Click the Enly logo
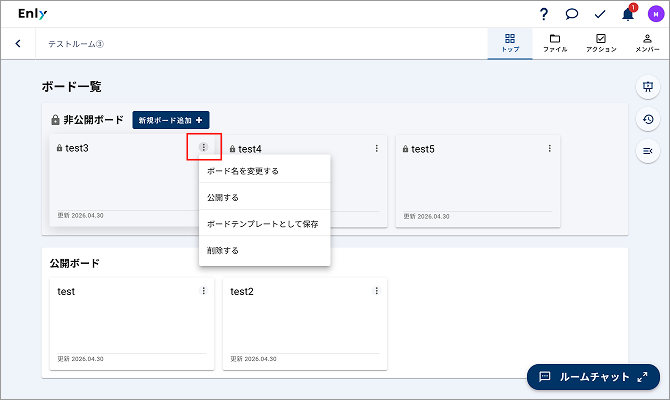Viewport: 670px width, 400px height. click(32, 14)
